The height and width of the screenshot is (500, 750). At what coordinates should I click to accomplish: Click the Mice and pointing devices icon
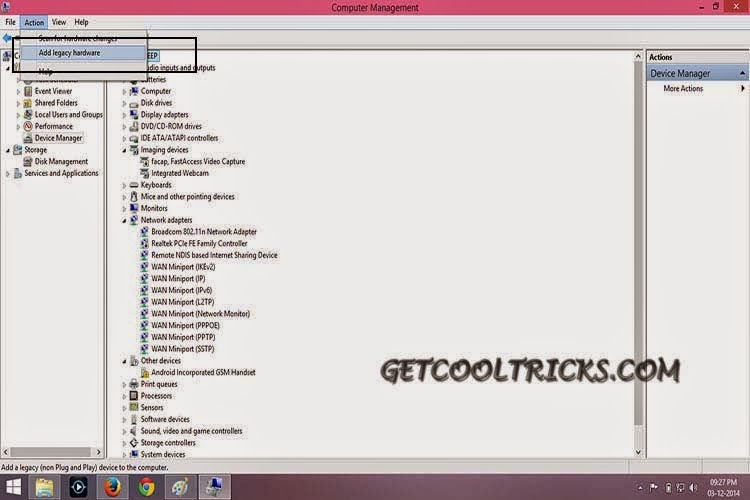134,197
